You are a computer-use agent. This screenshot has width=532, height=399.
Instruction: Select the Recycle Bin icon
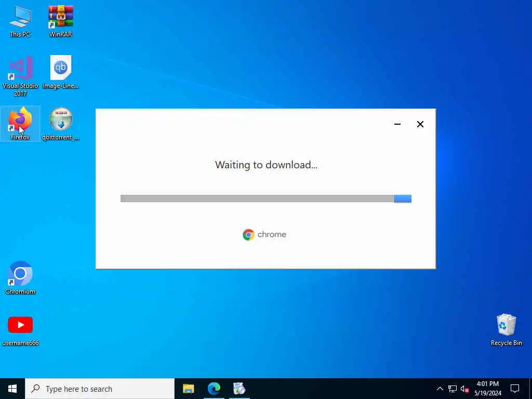point(506,329)
